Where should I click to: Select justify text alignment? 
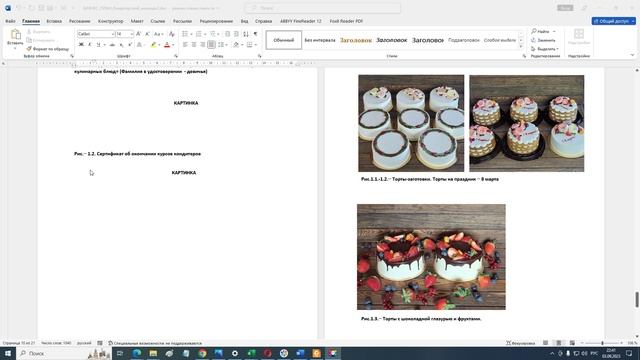pos(211,45)
